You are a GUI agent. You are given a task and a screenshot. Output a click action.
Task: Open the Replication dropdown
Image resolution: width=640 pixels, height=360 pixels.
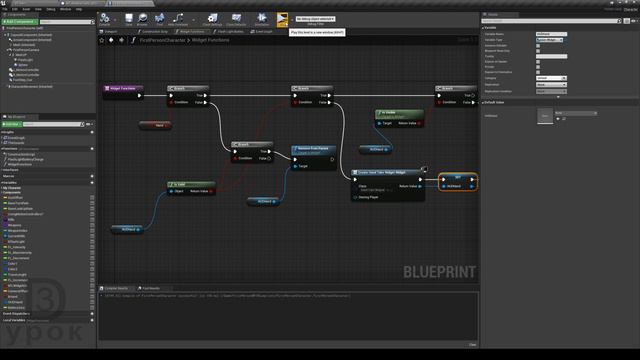click(x=551, y=84)
